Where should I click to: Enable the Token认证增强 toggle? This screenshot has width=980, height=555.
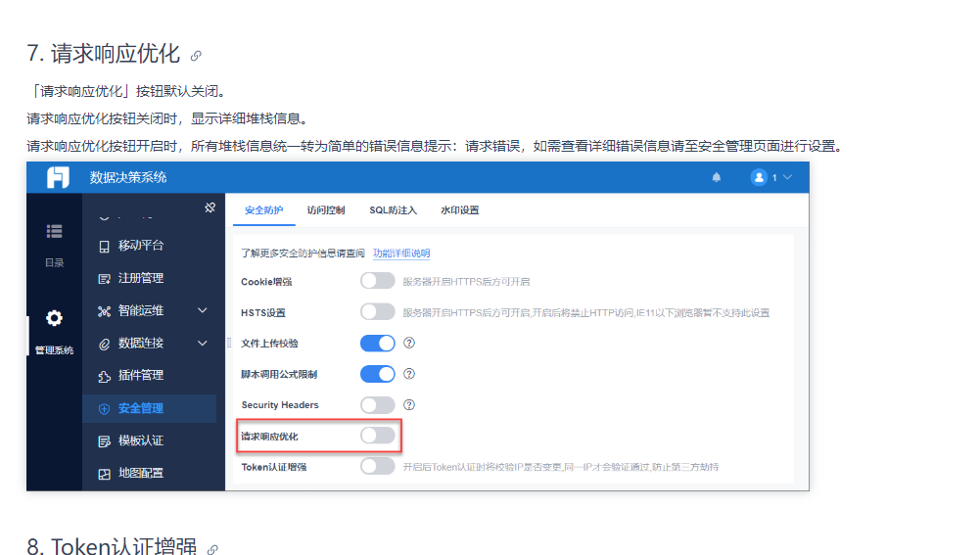point(378,466)
